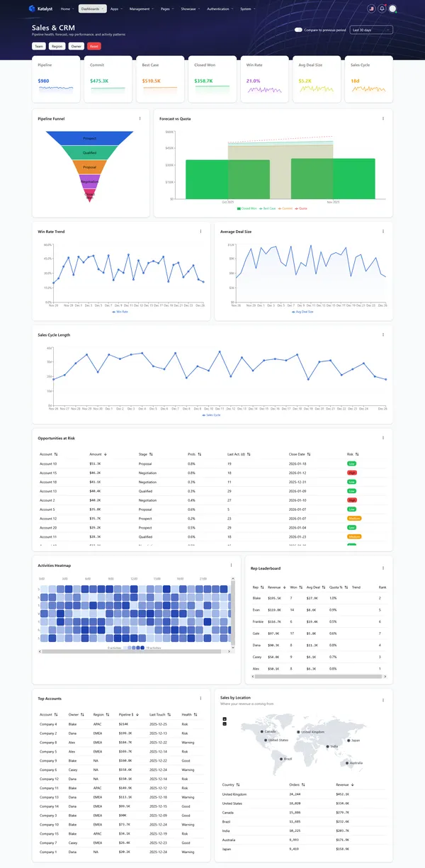Click the map zoom in button

pos(225,718)
